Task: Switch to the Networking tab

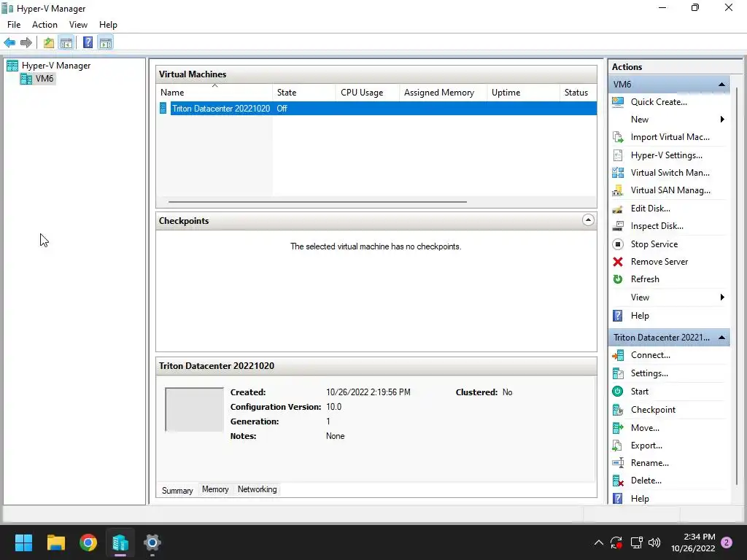Action: [258, 489]
